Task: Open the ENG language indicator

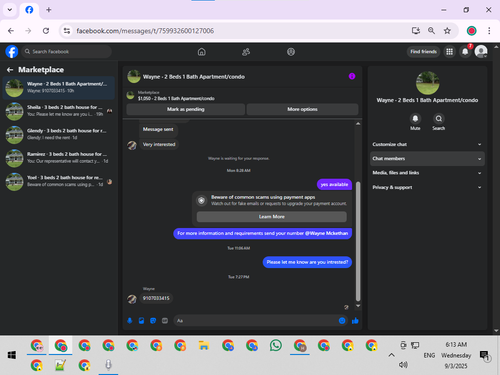Action: point(429,355)
